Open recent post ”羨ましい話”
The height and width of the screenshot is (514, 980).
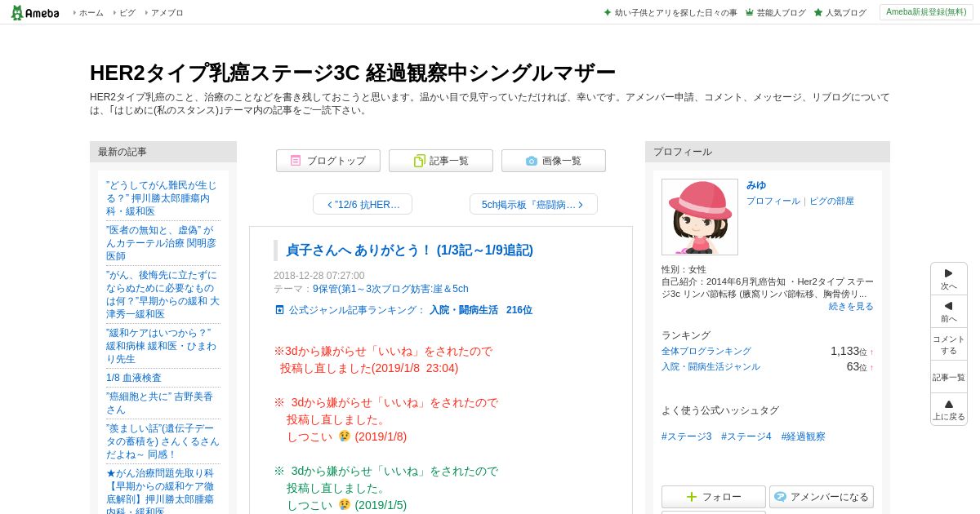[163, 441]
